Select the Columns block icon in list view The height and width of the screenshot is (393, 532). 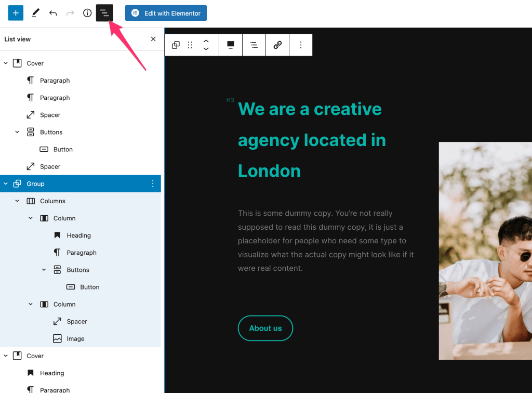point(31,201)
